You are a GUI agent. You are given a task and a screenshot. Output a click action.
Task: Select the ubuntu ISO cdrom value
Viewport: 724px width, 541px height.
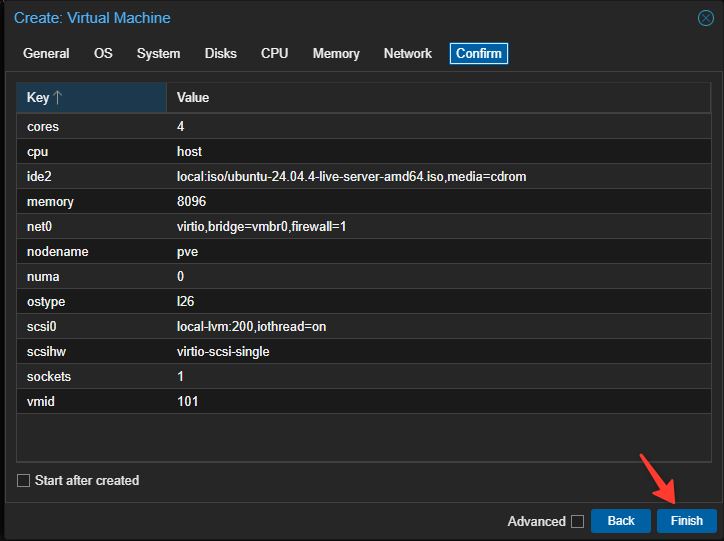pos(351,176)
